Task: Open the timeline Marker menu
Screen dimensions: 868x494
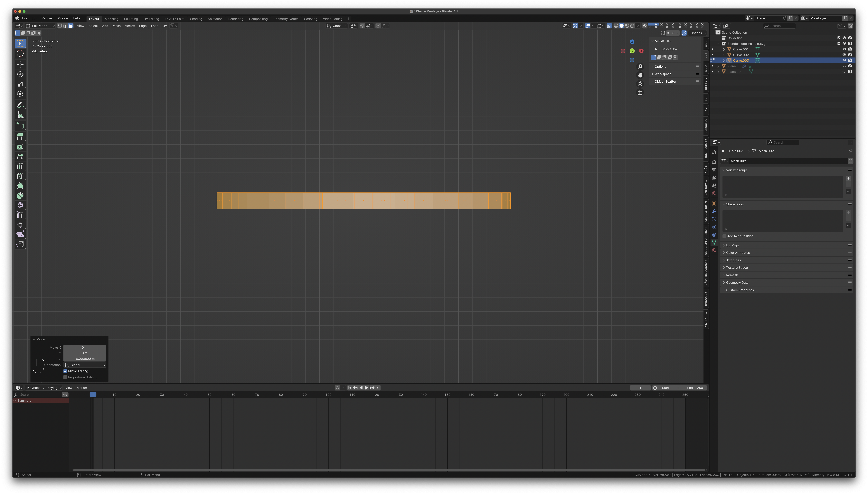Action: tap(82, 388)
